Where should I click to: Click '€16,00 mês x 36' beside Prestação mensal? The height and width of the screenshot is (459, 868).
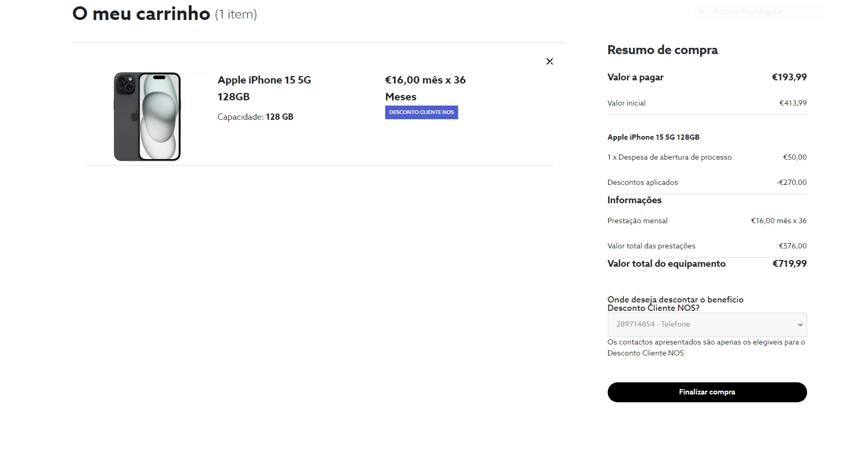pos(779,221)
